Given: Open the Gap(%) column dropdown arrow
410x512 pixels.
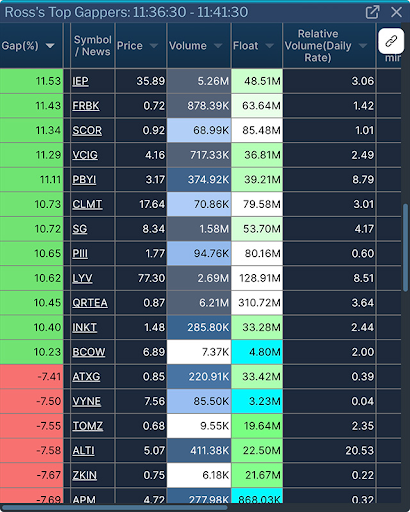Looking at the screenshot, I should [50, 46].
